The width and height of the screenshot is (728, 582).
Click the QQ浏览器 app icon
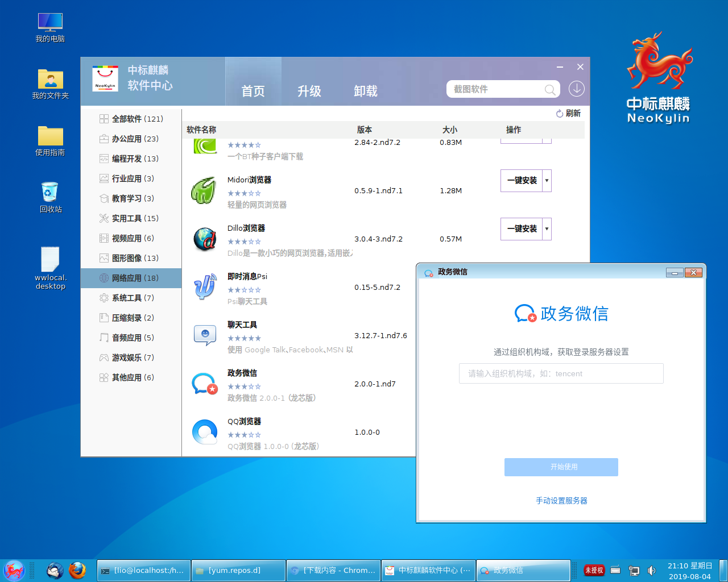205,432
